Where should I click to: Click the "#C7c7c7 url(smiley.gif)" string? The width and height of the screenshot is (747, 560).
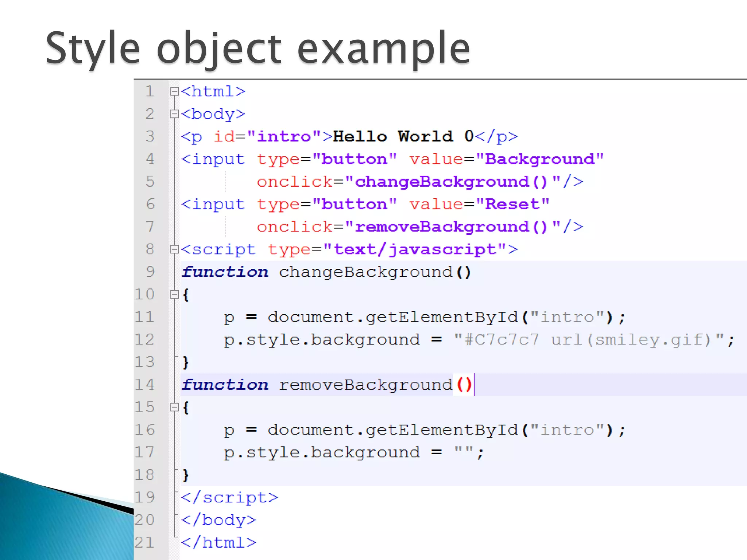(x=589, y=340)
